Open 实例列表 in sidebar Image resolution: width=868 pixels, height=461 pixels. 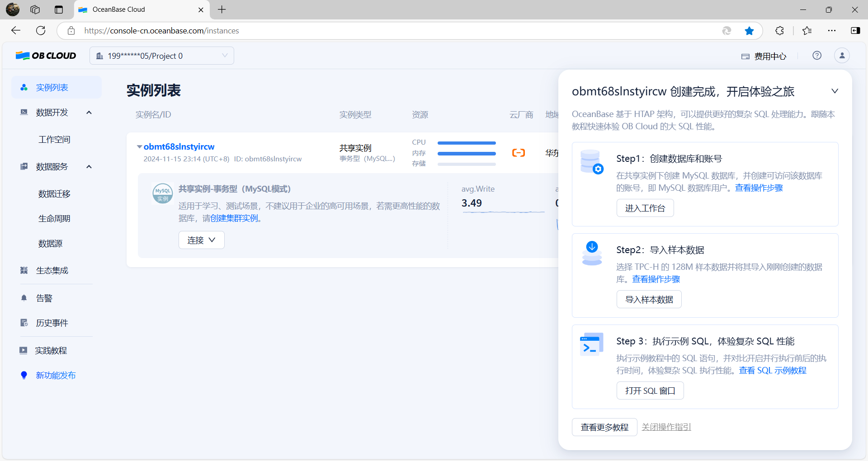point(57,87)
